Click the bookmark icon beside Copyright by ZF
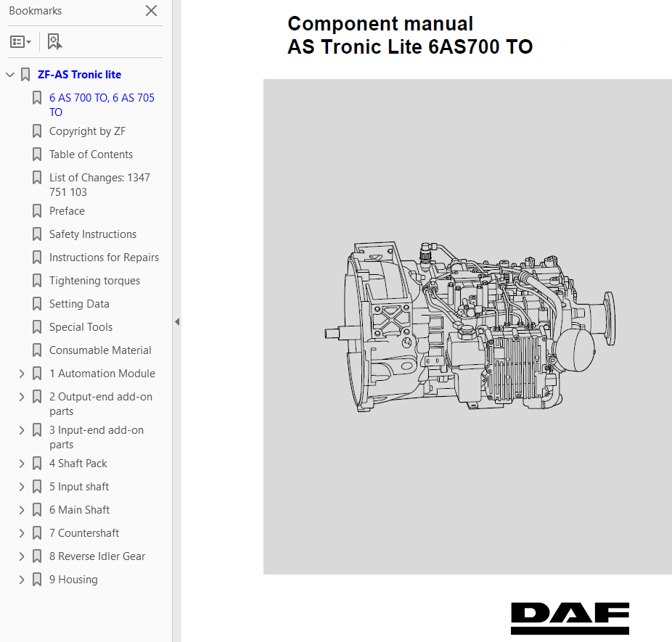Screen dimensions: 672x642 [37, 131]
